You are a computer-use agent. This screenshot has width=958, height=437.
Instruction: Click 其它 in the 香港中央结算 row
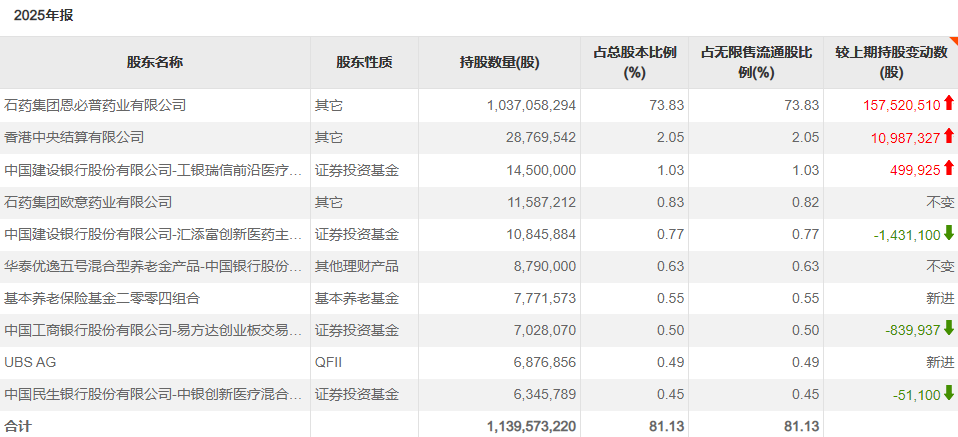[x=329, y=138]
